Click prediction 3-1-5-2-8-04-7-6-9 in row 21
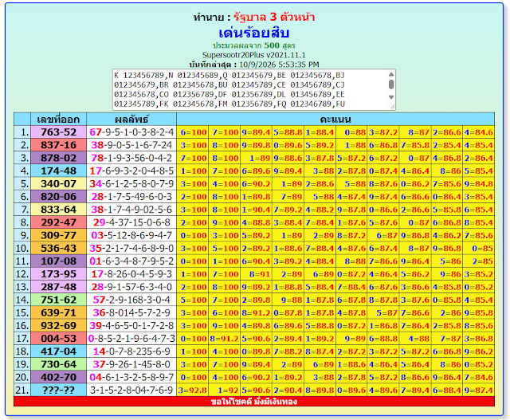The image size is (510, 420). (131, 390)
